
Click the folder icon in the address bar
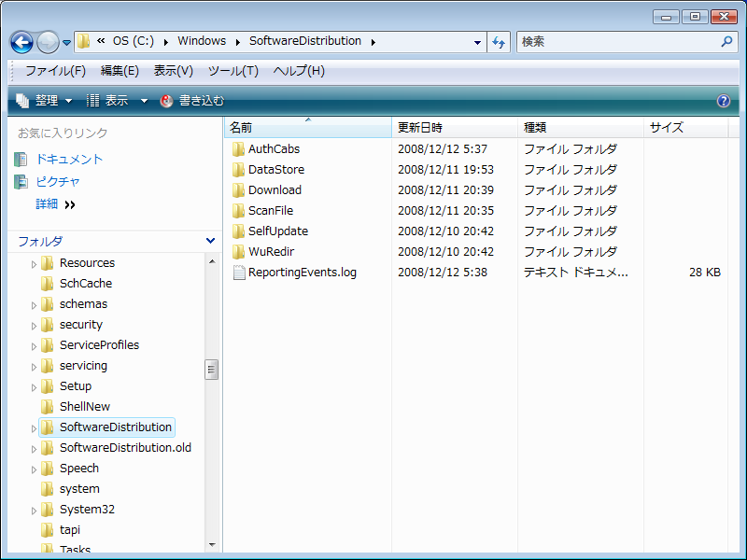[x=83, y=41]
